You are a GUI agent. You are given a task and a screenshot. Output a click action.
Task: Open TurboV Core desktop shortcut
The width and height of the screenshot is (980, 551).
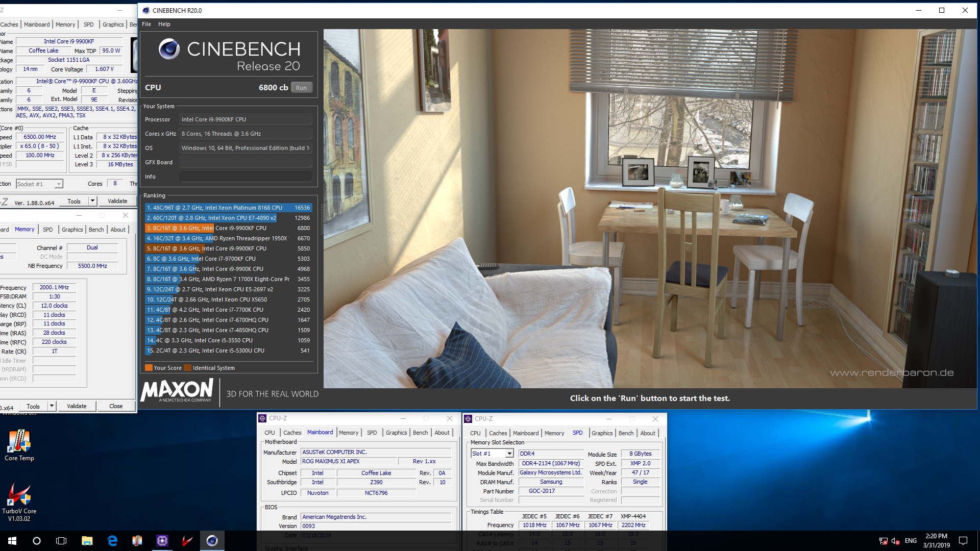(19, 502)
